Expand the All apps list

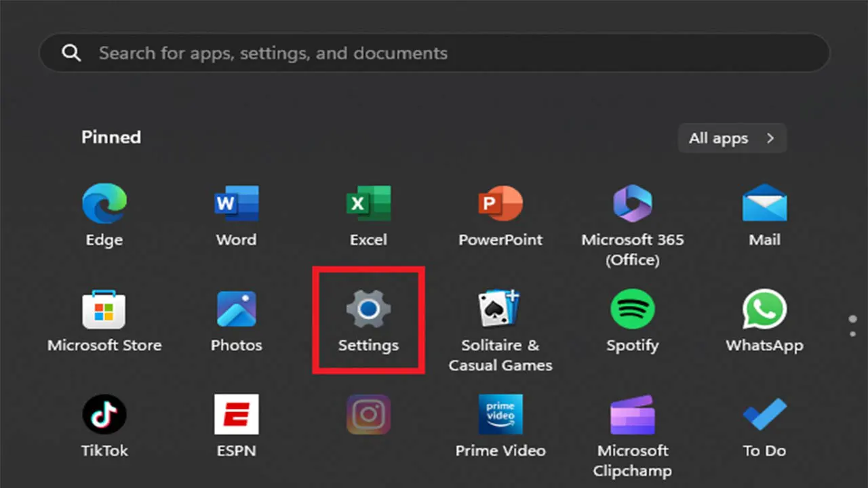732,138
